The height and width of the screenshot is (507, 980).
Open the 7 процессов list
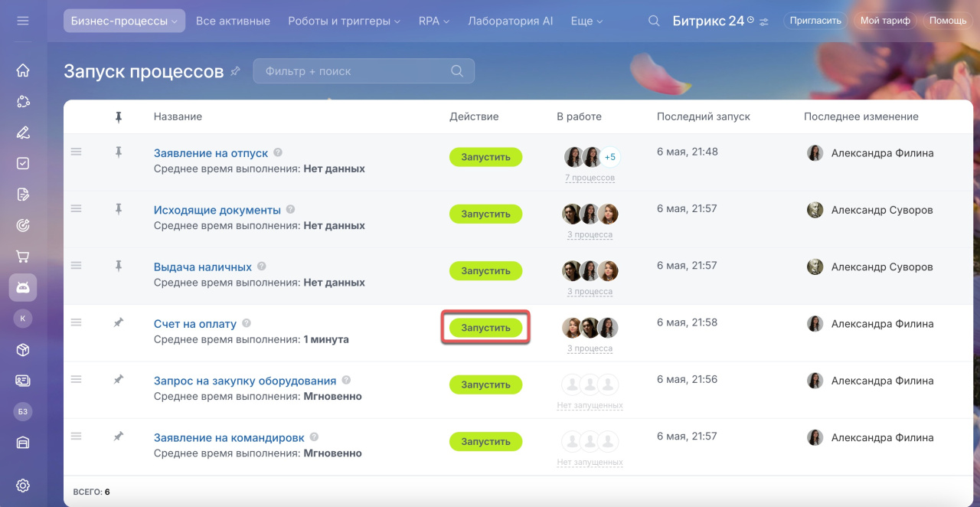(590, 178)
